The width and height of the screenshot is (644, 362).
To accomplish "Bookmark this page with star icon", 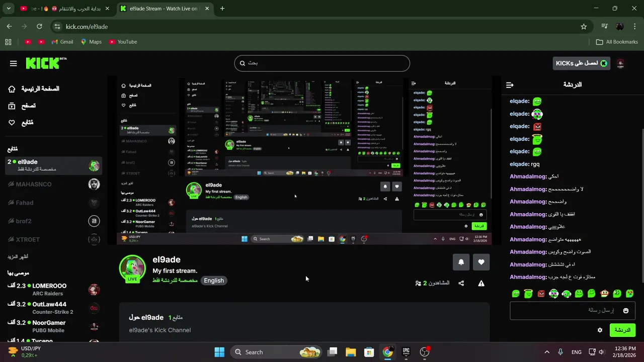I will pyautogui.click(x=584, y=27).
